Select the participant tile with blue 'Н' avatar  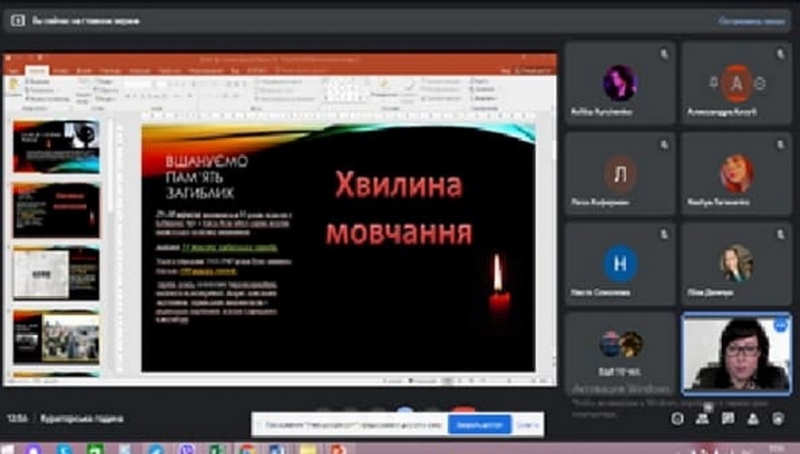[620, 264]
